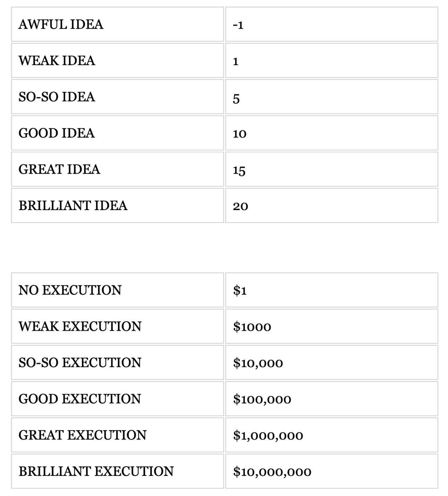Click the WEAK IDEA label cell
The width and height of the screenshot is (448, 496).
[57, 61]
